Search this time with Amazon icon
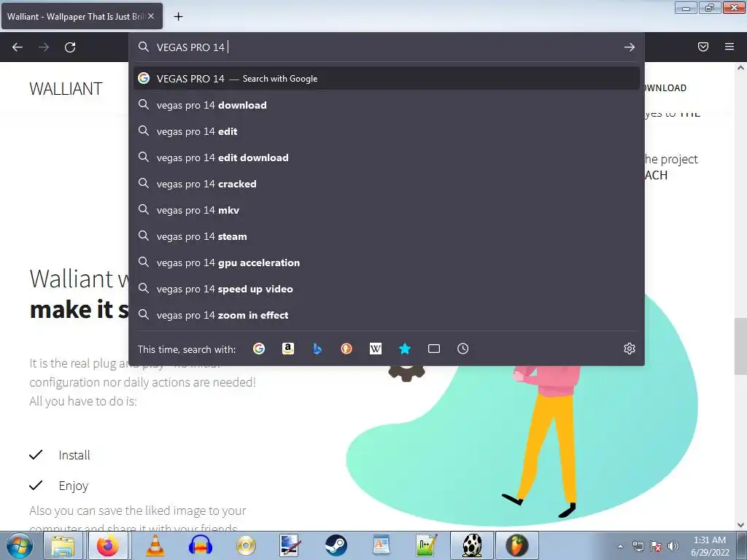 point(287,349)
